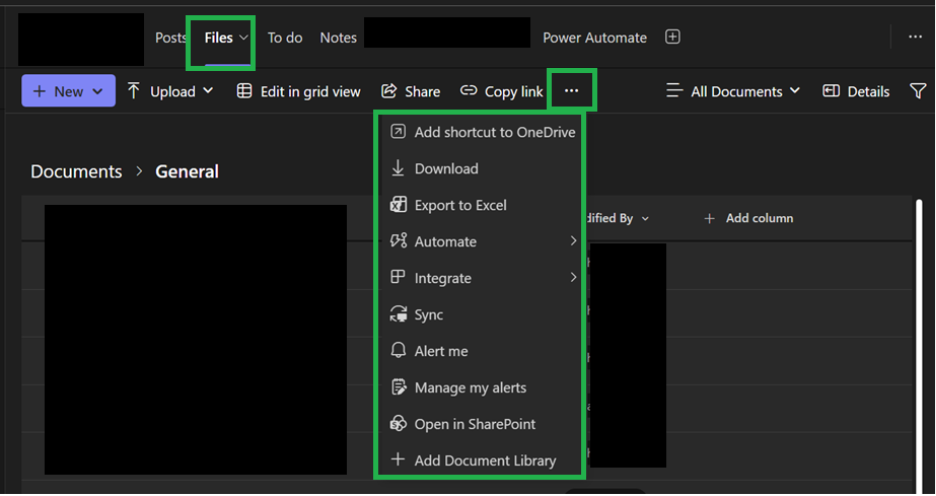The height and width of the screenshot is (496, 936).
Task: Click the Share icon
Action: coord(389,91)
